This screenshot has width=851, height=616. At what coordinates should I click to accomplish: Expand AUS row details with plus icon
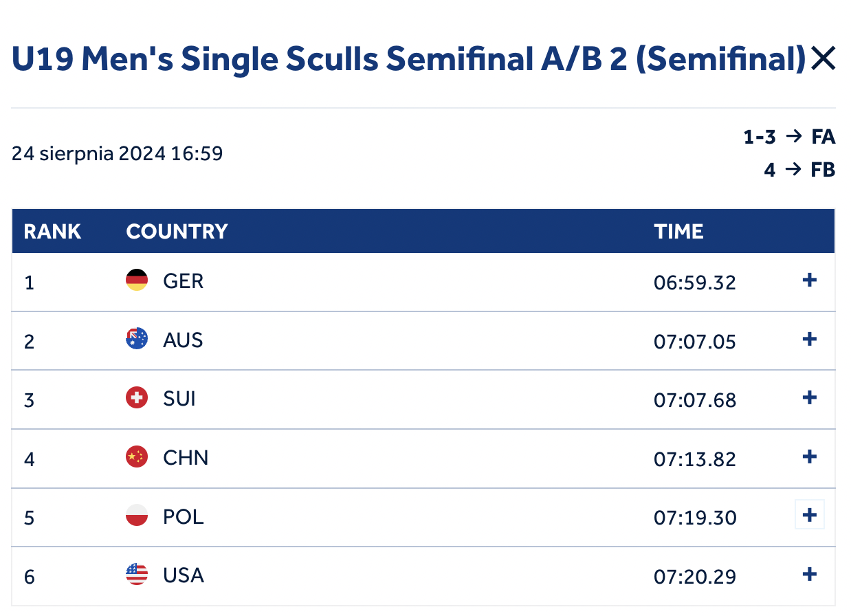[810, 339]
